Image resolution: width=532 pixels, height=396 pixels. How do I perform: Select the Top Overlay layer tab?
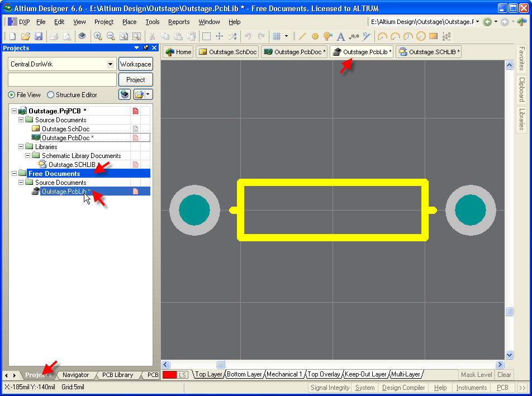pyautogui.click(x=324, y=374)
